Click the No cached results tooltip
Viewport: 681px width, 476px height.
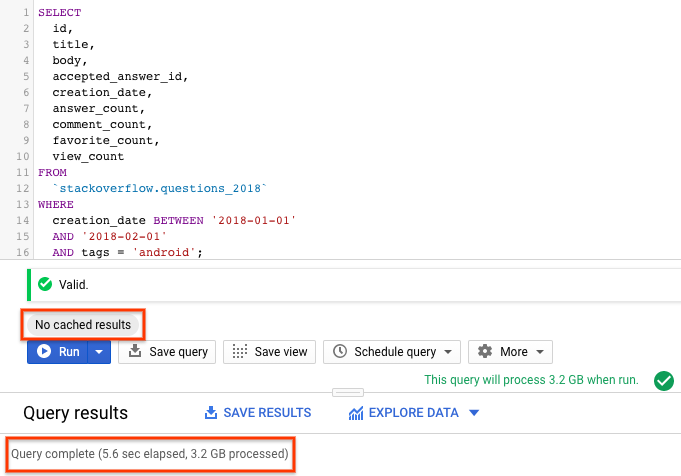83,325
